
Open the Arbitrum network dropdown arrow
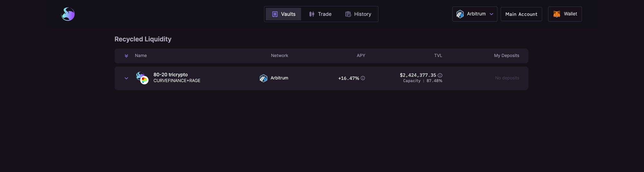[491, 14]
